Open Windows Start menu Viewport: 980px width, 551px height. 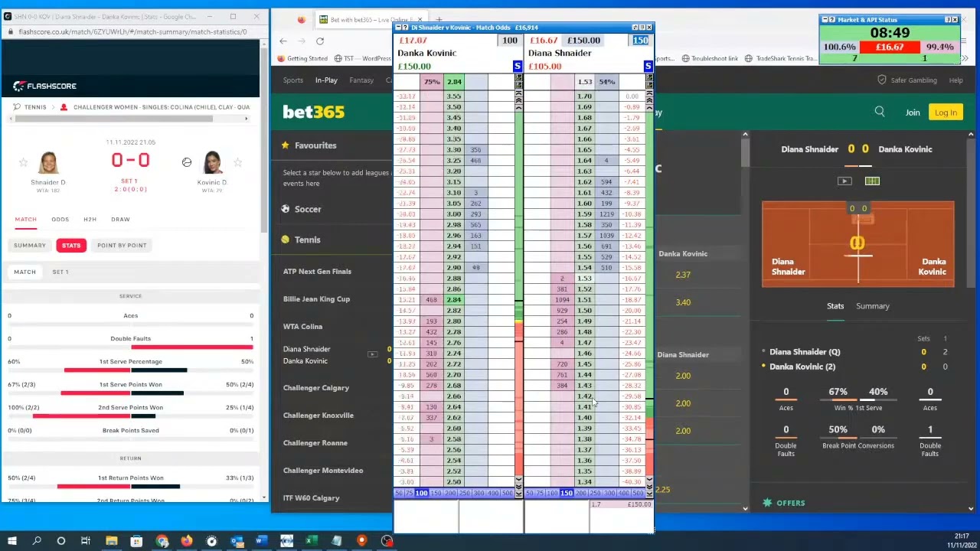point(12,541)
